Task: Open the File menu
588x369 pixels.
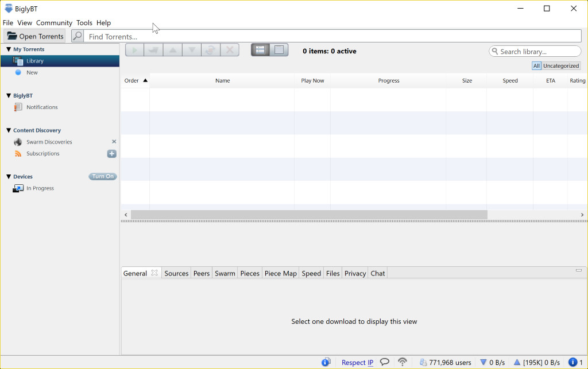Action: (8, 23)
